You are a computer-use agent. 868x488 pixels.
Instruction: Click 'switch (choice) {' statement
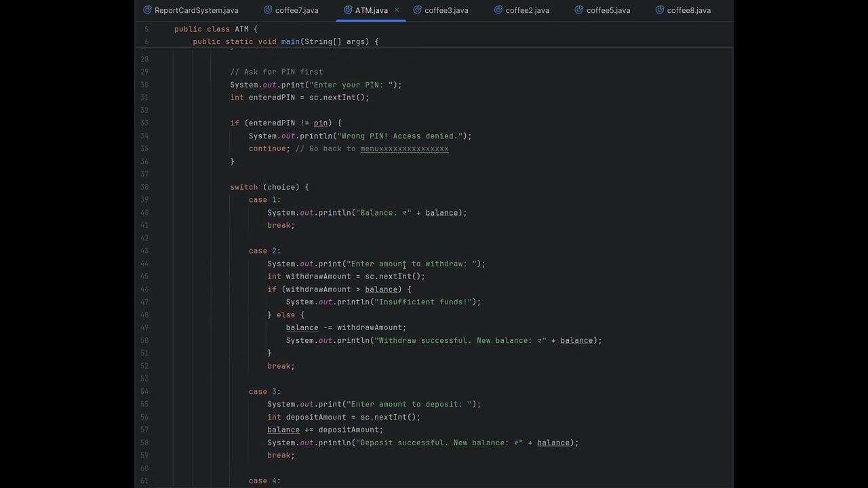(269, 187)
